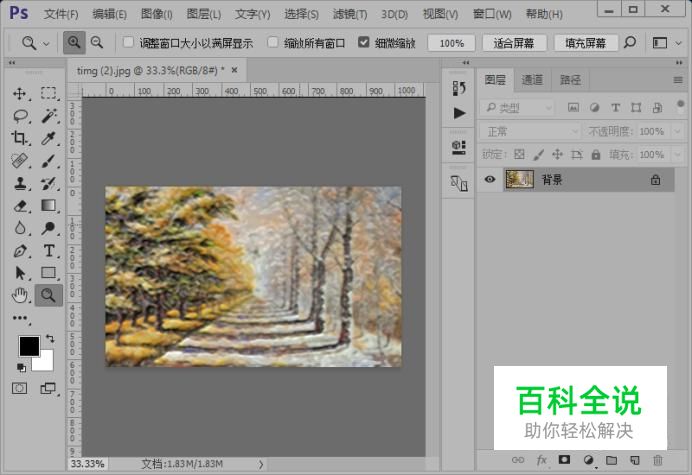692x475 pixels.
Task: Select the Rectangular Marquee tool
Action: coord(49,93)
